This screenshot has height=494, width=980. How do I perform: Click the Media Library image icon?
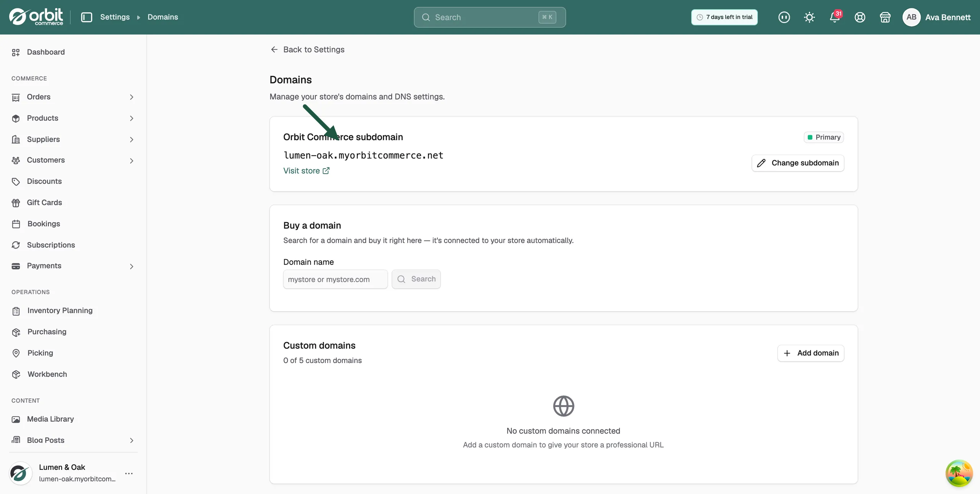[16, 419]
